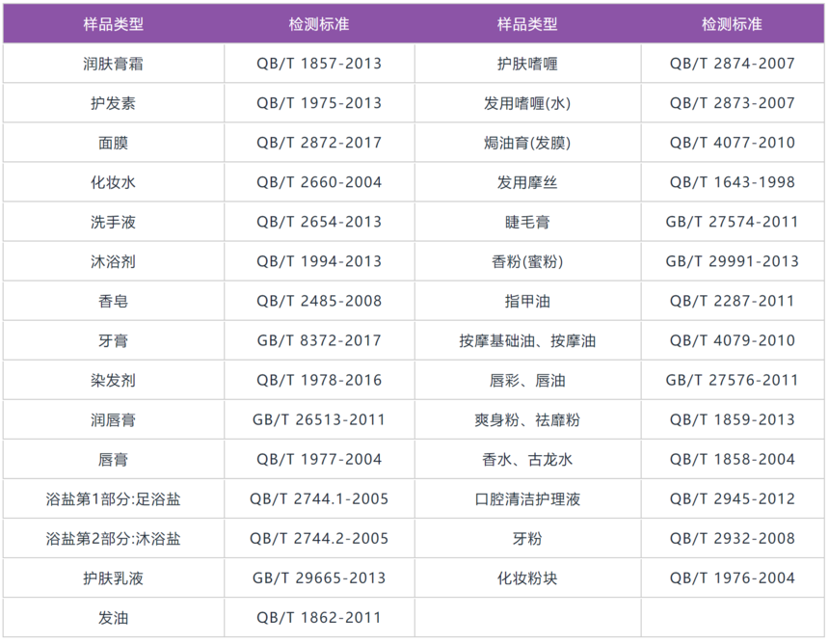Select the 化妆粉块 cell
Image resolution: width=829 pixels, height=644 pixels.
[x=527, y=578]
